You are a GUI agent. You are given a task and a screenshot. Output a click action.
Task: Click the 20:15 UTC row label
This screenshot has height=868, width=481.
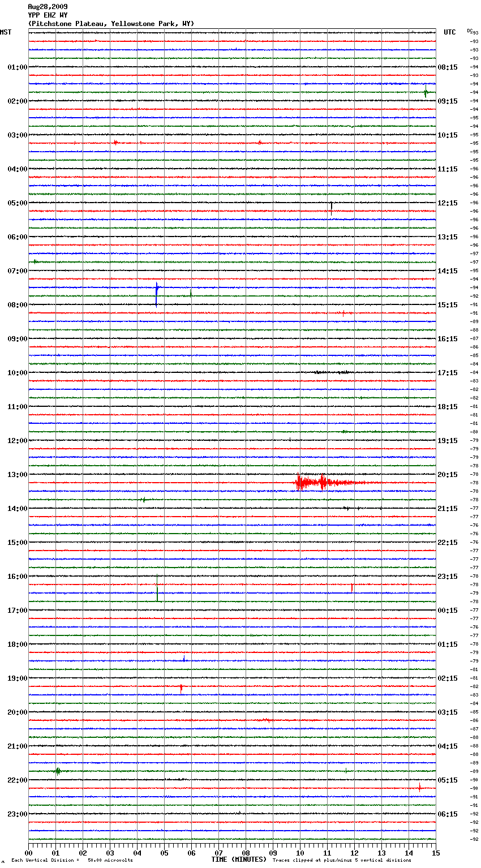[x=448, y=475]
